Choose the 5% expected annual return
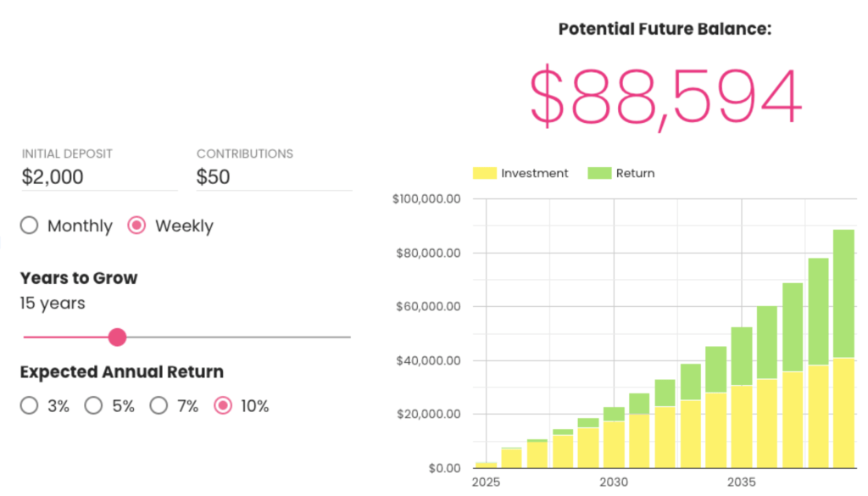 93,405
